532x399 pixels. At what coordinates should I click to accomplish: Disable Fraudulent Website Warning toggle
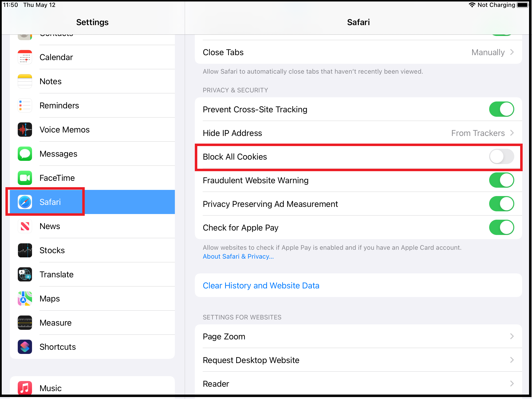(501, 180)
